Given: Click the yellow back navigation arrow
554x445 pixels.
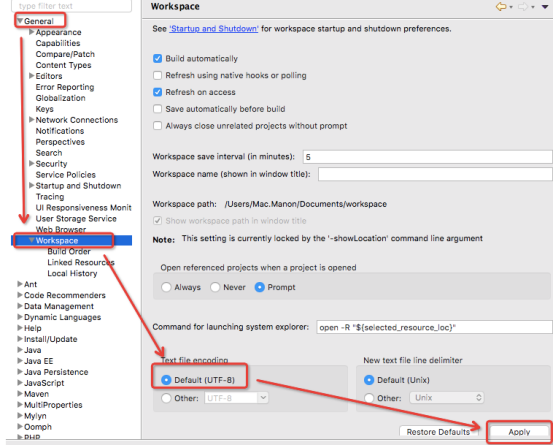Looking at the screenshot, I should 501,6.
